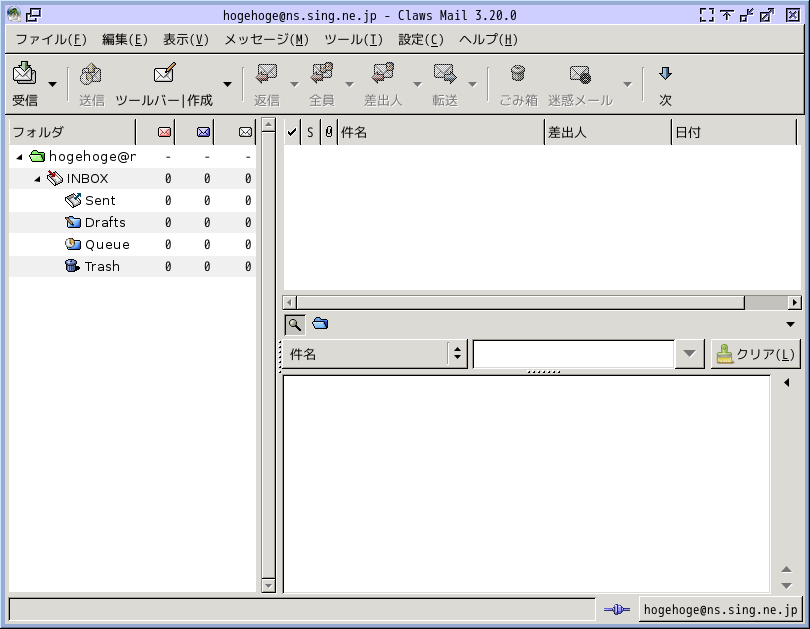
Task: Toggle the quick search magnifier button
Action: click(295, 324)
